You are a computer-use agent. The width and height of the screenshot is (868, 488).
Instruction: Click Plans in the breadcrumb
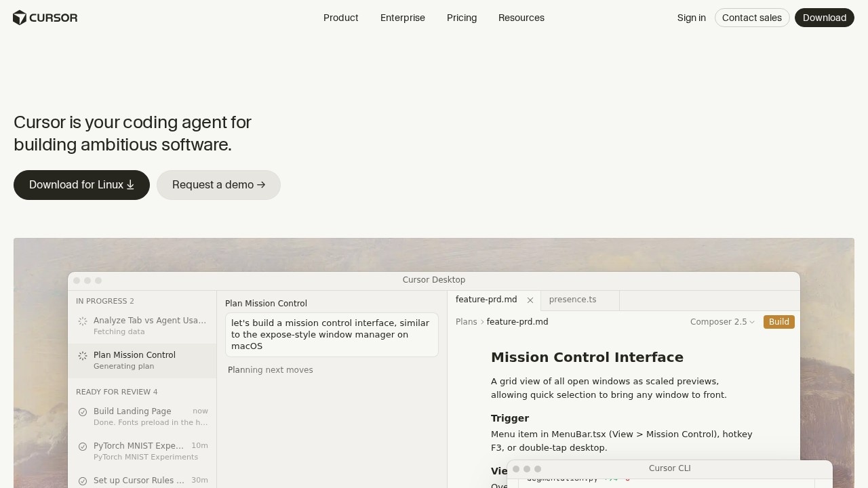[467, 322]
